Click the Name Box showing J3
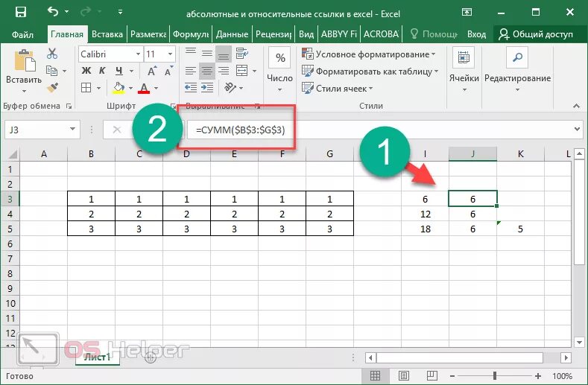588x385 pixels. tap(42, 130)
